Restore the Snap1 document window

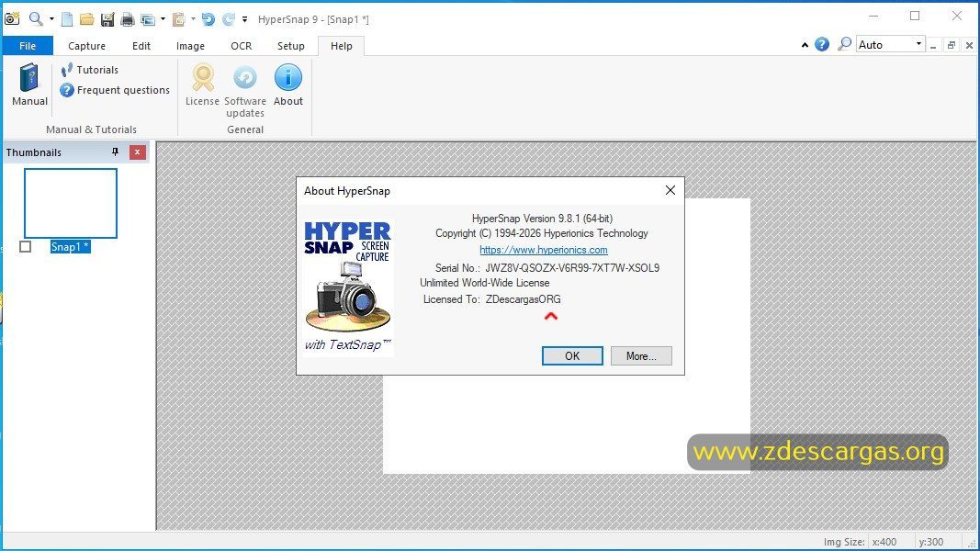[x=952, y=45]
